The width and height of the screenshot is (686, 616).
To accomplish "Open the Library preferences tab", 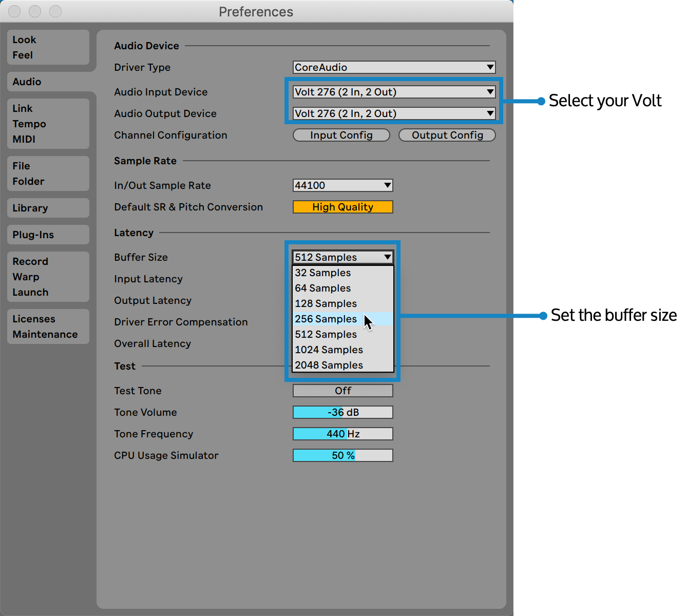I will tap(48, 208).
